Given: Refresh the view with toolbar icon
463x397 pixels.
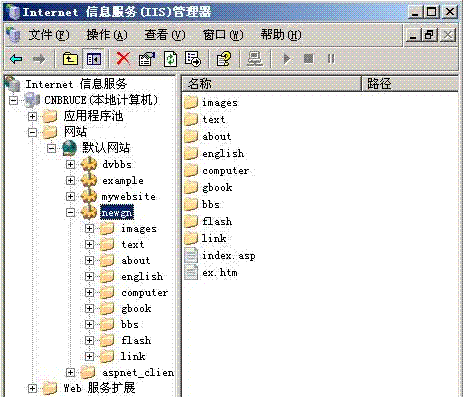Looking at the screenshot, I should coord(171,59).
